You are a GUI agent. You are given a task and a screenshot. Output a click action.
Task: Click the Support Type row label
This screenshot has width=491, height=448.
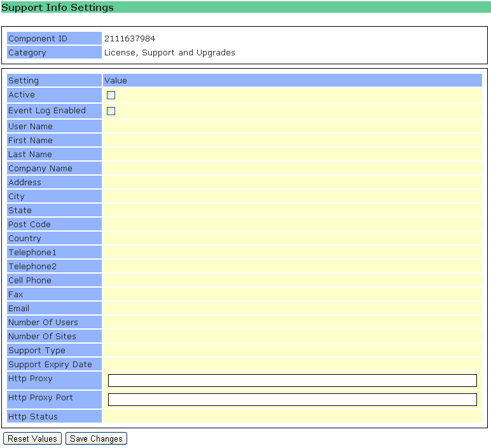tap(37, 351)
